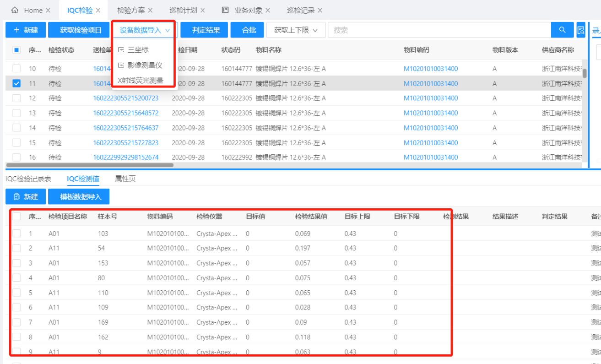Click the lower 新建 button in IQC检测值
This screenshot has width=601, height=364.
pyautogui.click(x=26, y=196)
